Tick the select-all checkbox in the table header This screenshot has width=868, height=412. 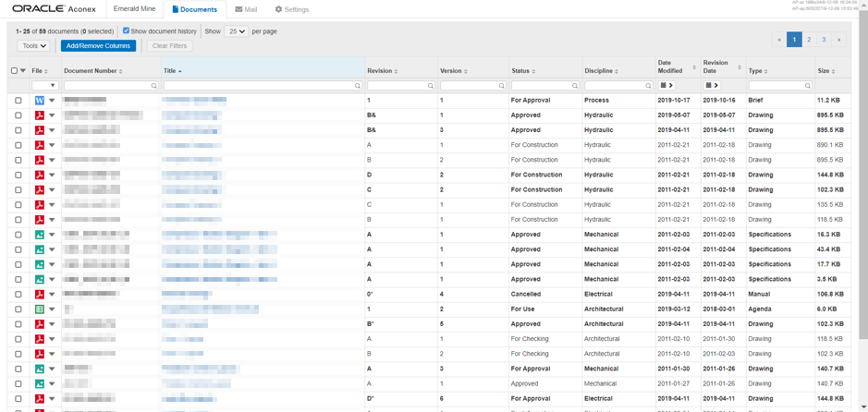tap(14, 71)
